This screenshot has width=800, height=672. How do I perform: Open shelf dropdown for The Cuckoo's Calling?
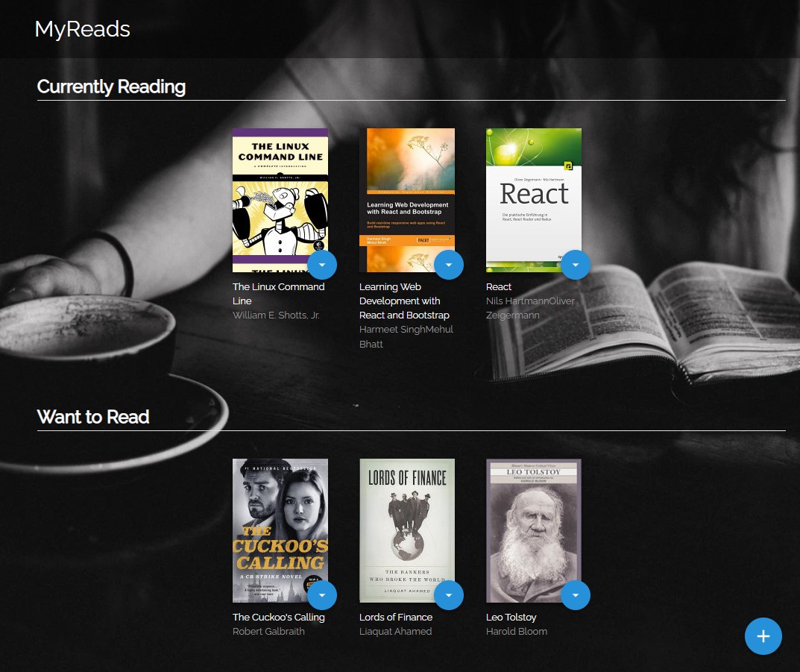click(x=322, y=595)
